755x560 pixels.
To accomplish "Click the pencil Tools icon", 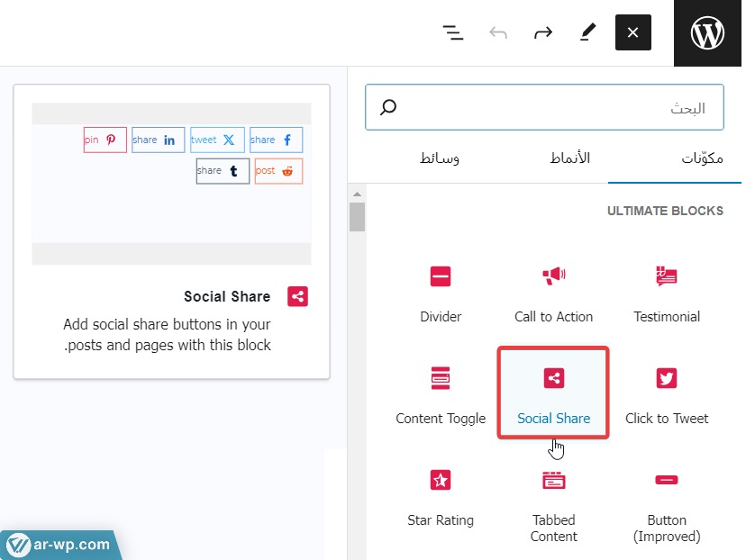I will pos(587,33).
